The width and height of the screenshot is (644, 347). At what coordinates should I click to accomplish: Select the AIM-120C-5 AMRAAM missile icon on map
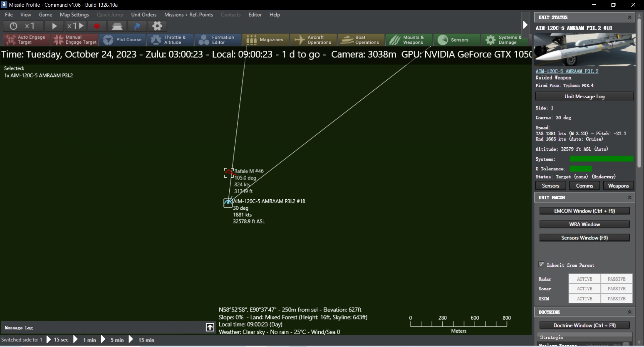click(x=228, y=203)
